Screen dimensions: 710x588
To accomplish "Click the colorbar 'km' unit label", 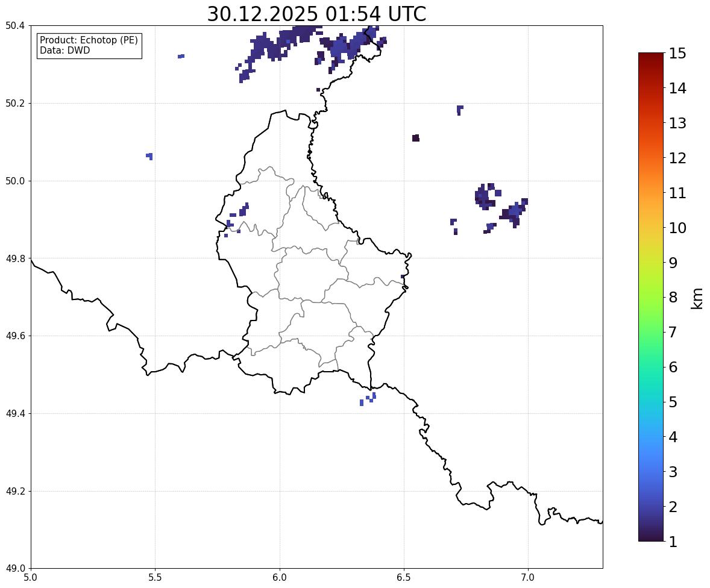I will pyautogui.click(x=697, y=298).
